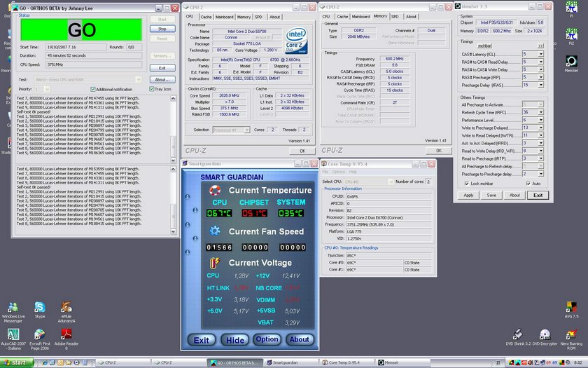Switch to the Cache tab in left CPU-Z window
Screen dimensions: 588x368
click(206, 17)
